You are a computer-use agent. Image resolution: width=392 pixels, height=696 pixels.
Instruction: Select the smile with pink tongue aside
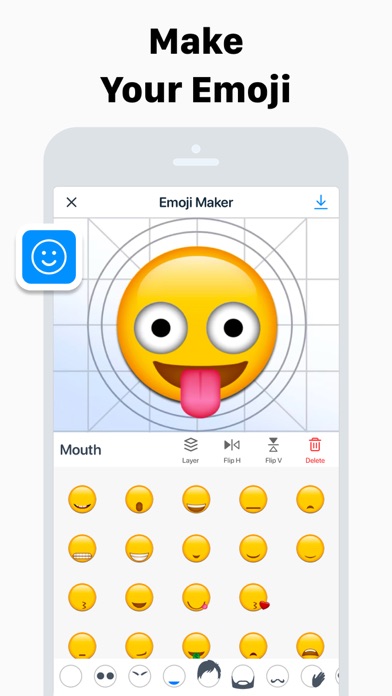(x=196, y=597)
